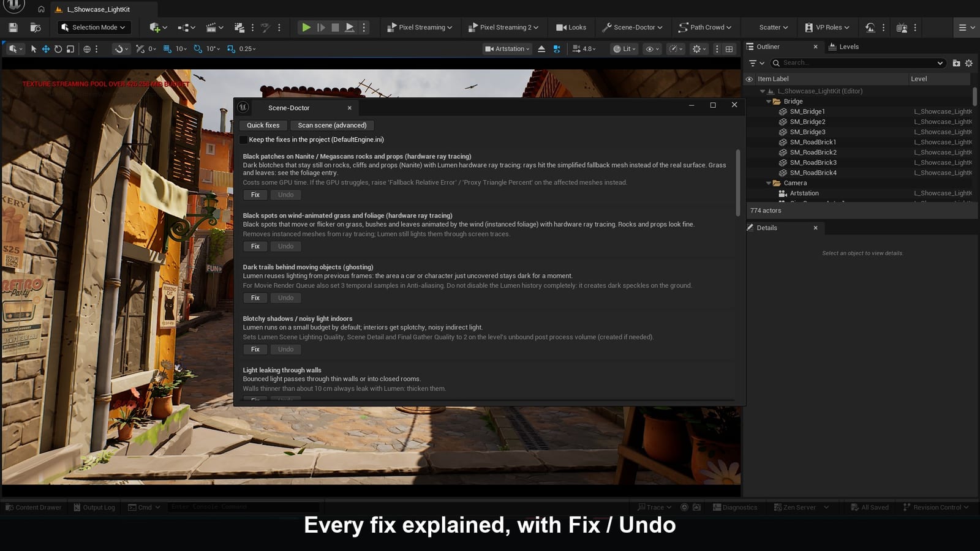Close the Scene-Doctor tab
The image size is (980, 551).
(350, 108)
